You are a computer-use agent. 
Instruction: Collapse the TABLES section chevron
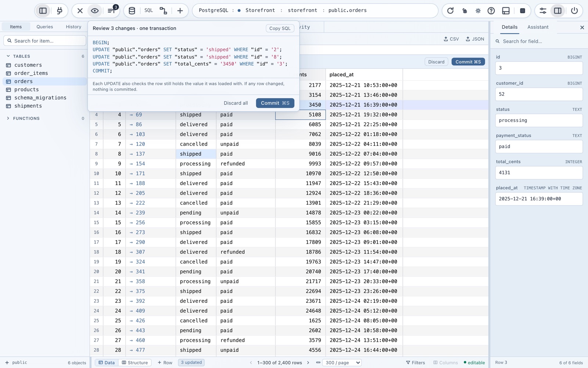pos(8,56)
